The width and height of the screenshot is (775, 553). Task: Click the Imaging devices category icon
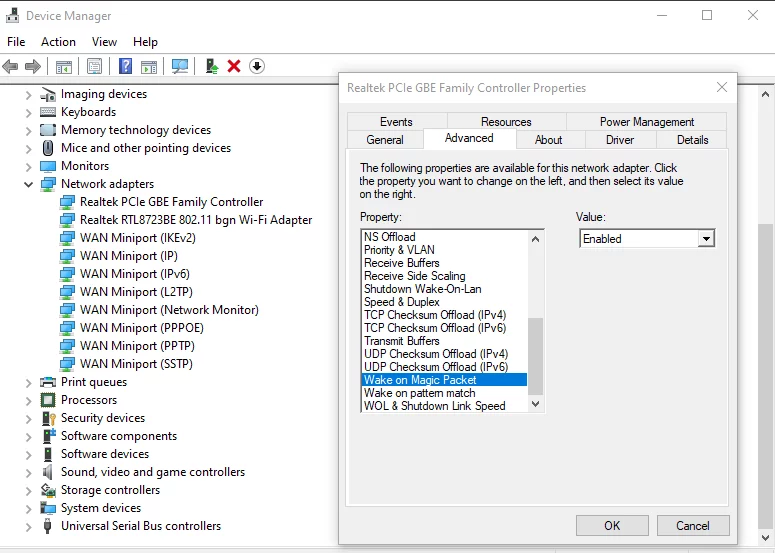pos(48,94)
